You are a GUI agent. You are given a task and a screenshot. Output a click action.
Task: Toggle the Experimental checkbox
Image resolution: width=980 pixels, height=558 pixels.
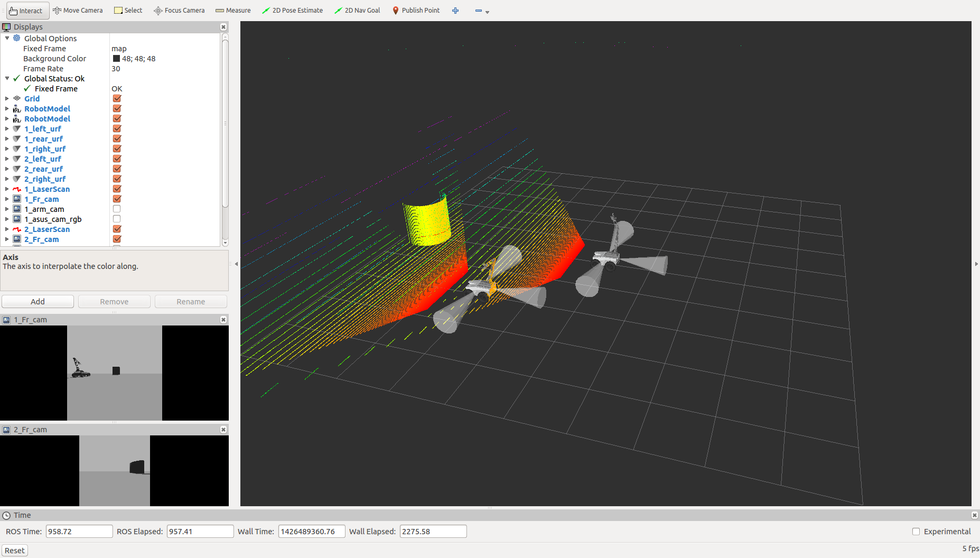(916, 532)
